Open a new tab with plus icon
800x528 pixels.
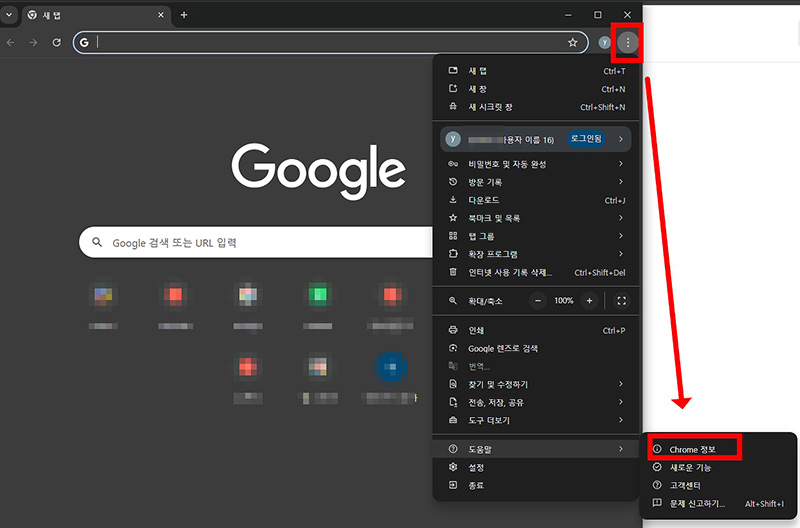tap(184, 15)
